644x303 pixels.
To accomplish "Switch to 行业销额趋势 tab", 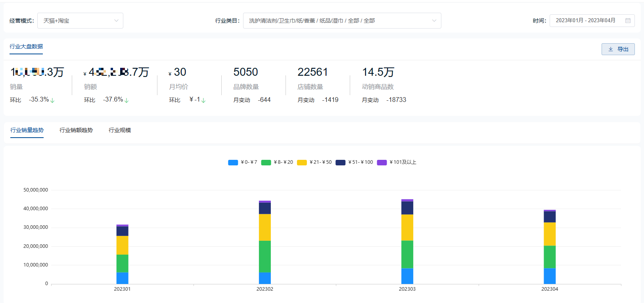I will point(76,130).
